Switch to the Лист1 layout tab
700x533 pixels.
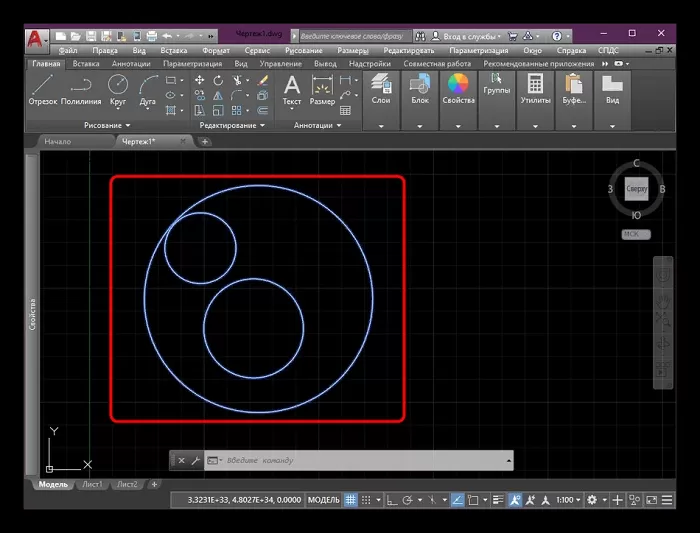point(92,484)
